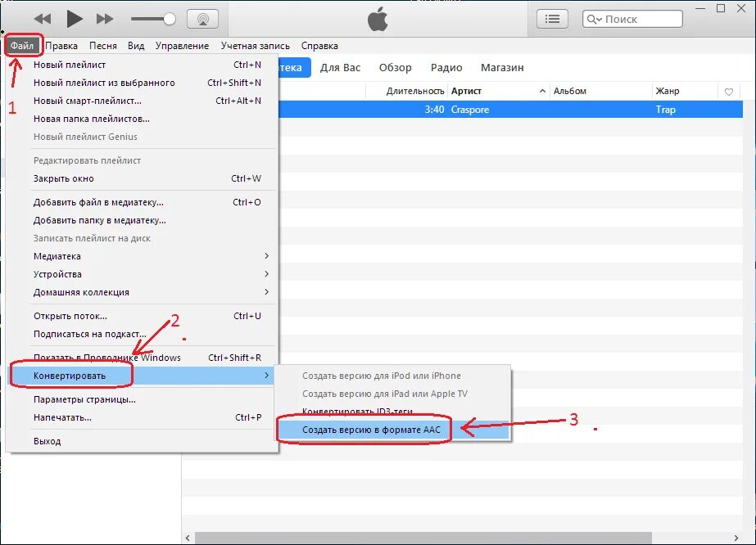756x545 pixels.
Task: Open the AirPlay output button
Action: [x=202, y=20]
